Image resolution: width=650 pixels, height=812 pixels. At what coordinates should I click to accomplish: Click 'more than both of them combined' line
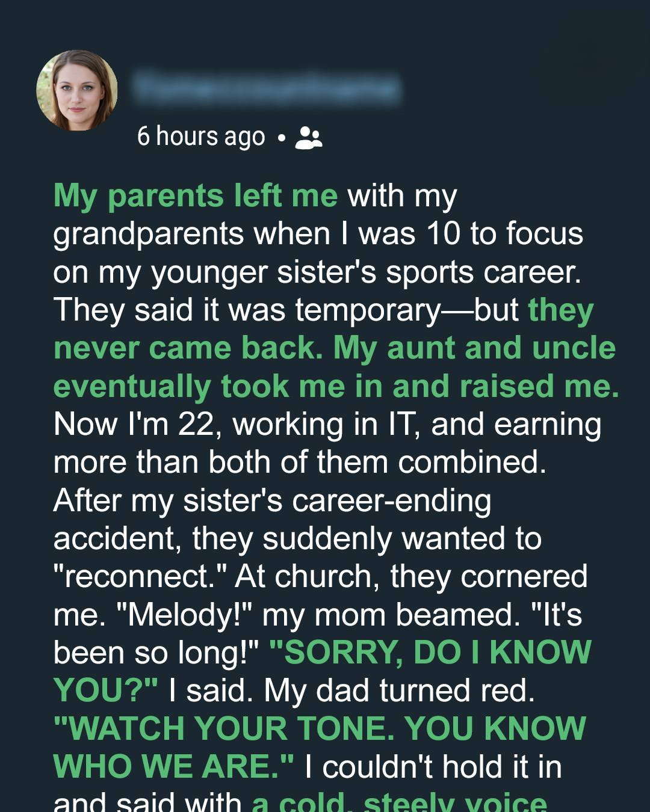coord(300,463)
